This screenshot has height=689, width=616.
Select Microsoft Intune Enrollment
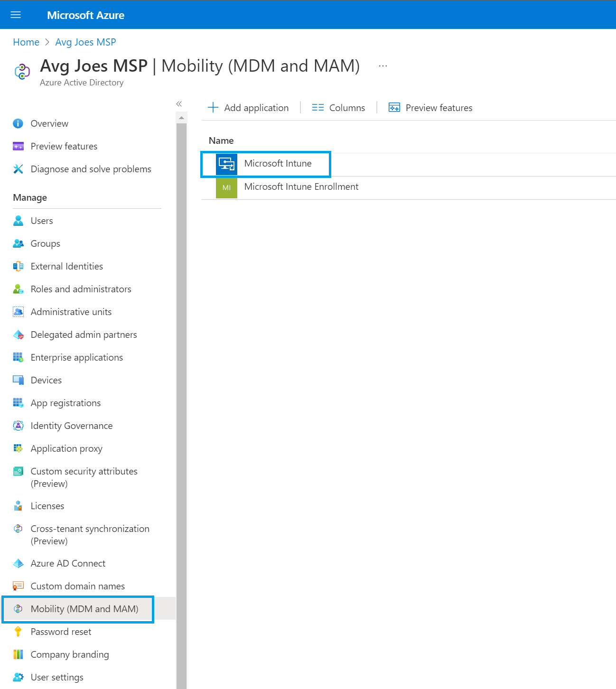(x=301, y=186)
